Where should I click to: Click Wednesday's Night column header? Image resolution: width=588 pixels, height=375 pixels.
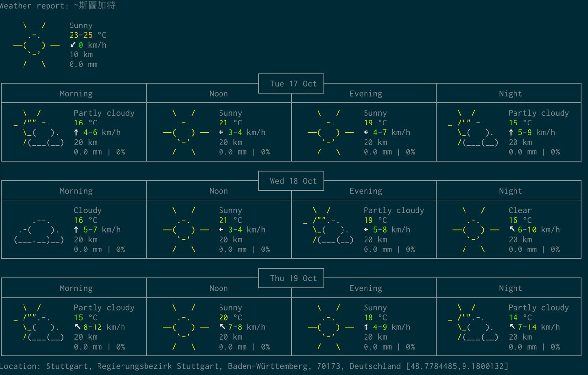[x=510, y=191]
